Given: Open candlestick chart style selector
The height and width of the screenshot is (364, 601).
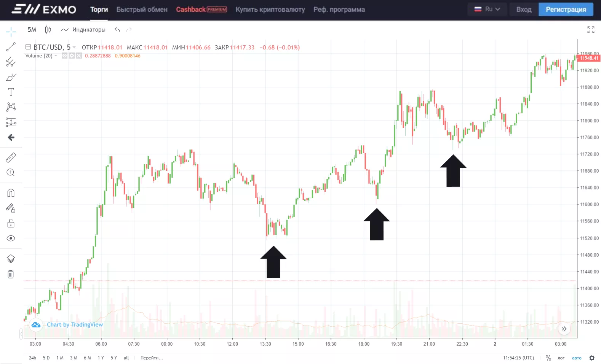Looking at the screenshot, I should 48,30.
